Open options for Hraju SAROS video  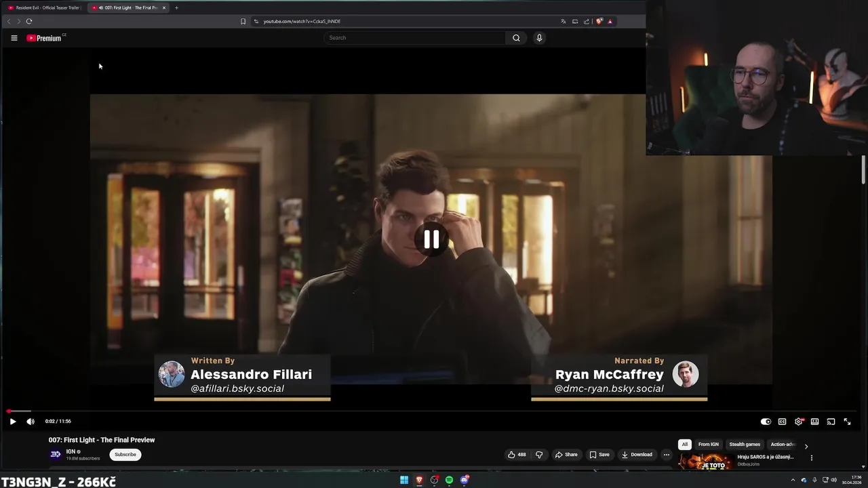coord(812,457)
